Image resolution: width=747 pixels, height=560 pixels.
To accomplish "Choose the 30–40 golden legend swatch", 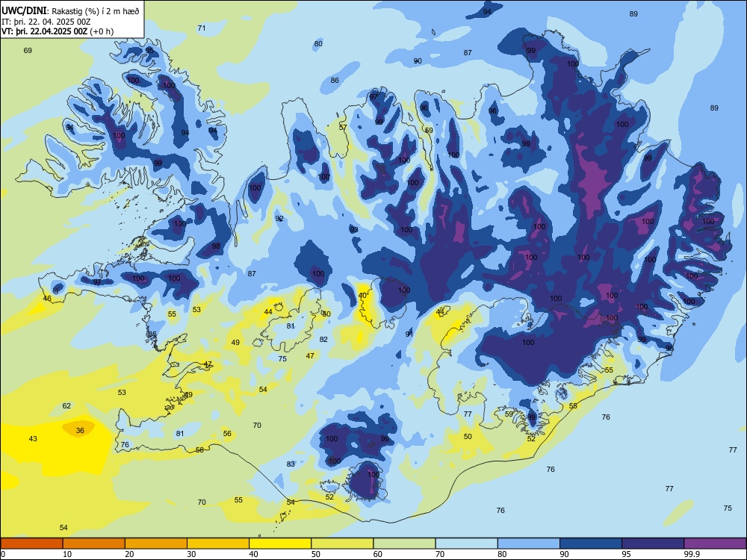I will tap(218, 544).
